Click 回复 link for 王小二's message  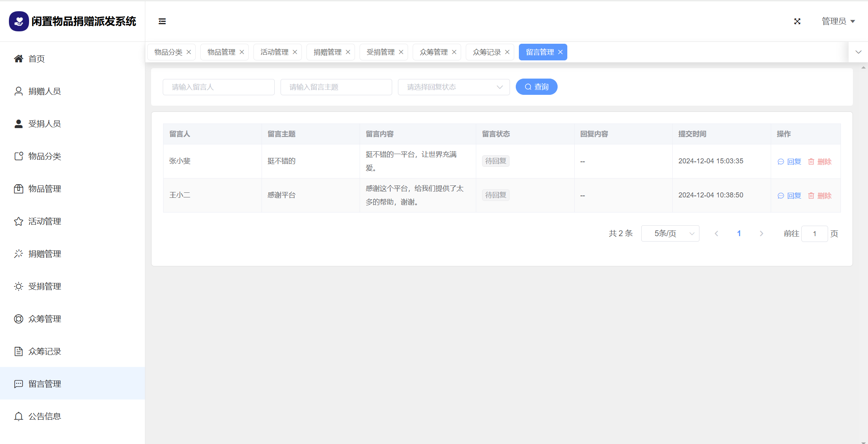(794, 195)
